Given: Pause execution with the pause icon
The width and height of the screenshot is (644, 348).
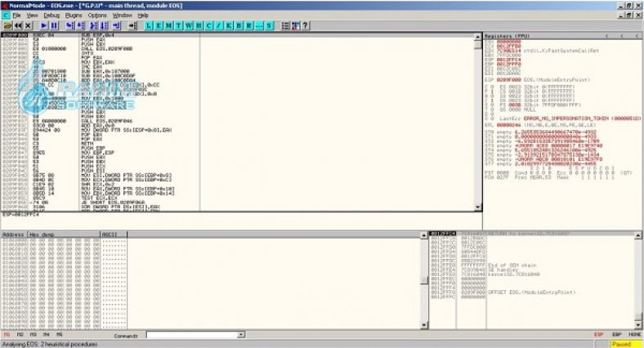Looking at the screenshot, I should click(54, 25).
